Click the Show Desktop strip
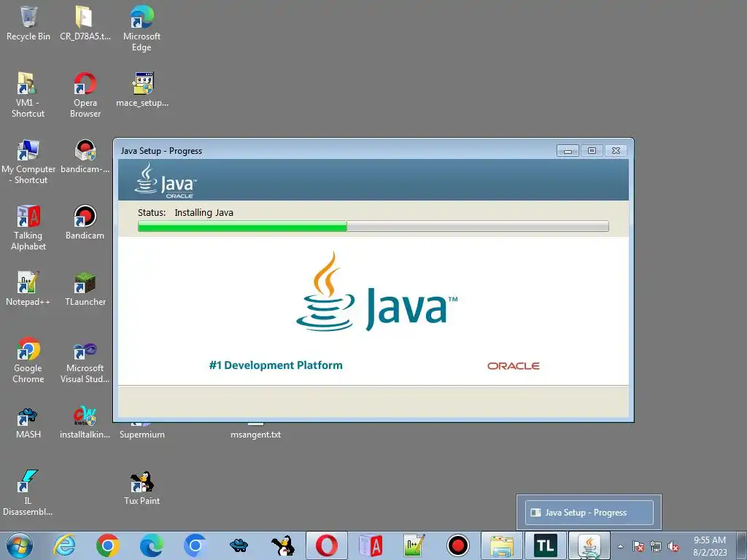 [742, 545]
